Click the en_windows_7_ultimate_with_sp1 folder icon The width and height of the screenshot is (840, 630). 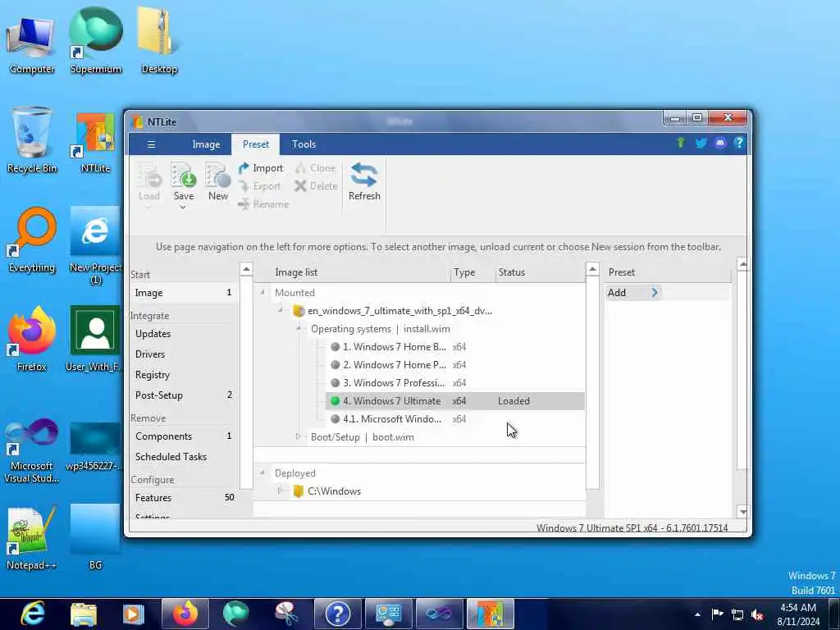coord(299,311)
